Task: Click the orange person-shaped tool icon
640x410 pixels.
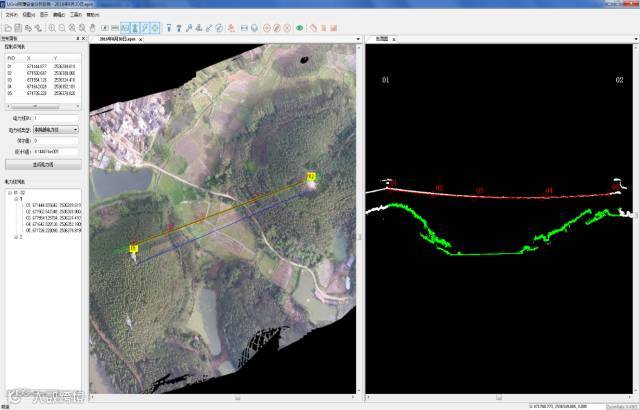Action: [231, 28]
